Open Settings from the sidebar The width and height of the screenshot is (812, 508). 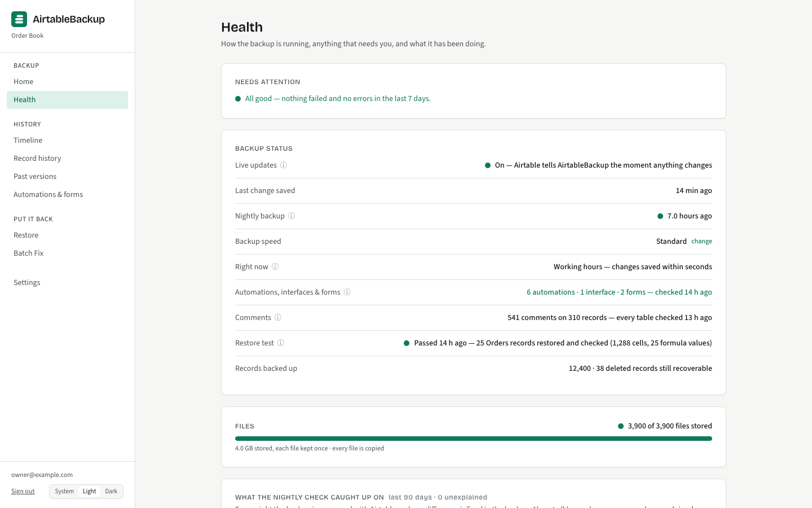[67, 283]
